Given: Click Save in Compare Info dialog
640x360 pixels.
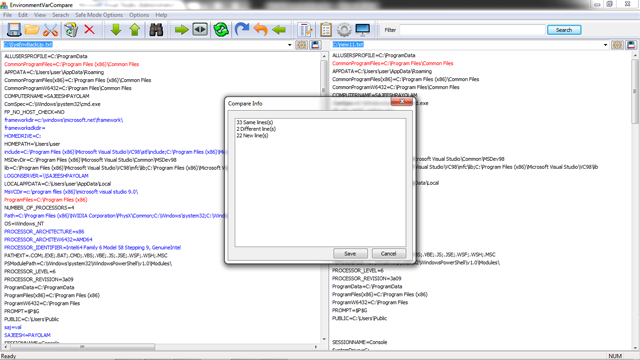Looking at the screenshot, I should (350, 253).
